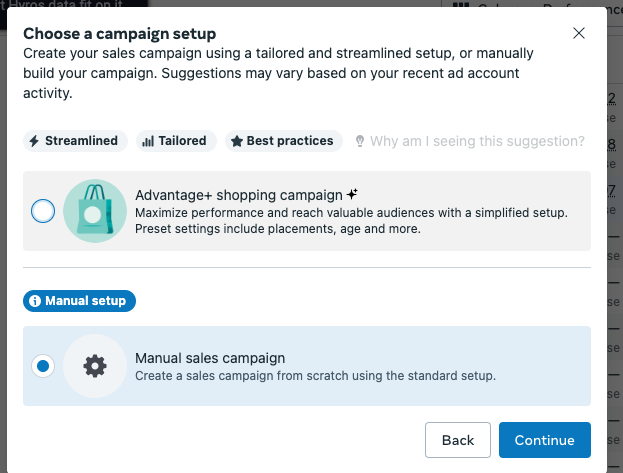Click the sparkle icon after Advantage+ shopping campaign
The height and width of the screenshot is (473, 623).
click(352, 194)
